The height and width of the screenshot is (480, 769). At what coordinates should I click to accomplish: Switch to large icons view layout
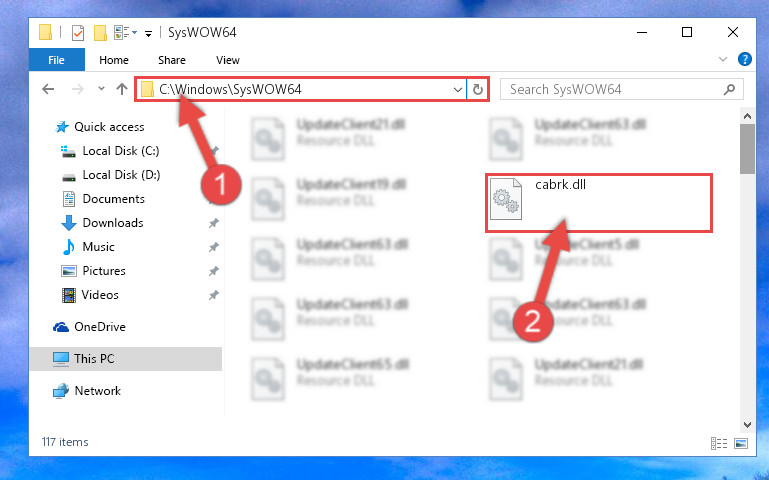coord(741,443)
